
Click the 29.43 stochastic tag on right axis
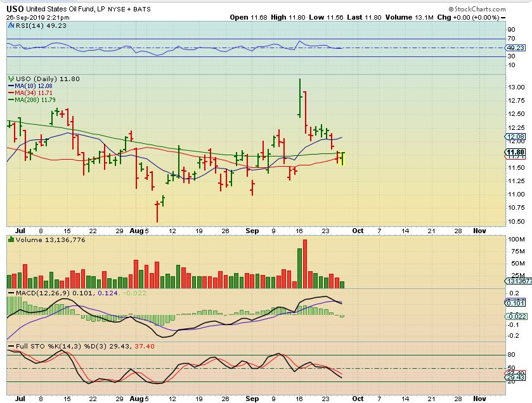[516, 377]
